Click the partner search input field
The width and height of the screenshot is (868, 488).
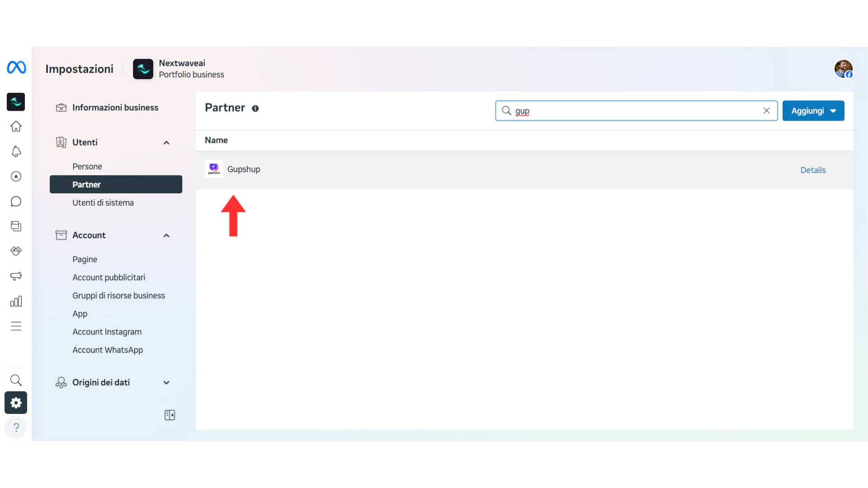[x=633, y=111]
